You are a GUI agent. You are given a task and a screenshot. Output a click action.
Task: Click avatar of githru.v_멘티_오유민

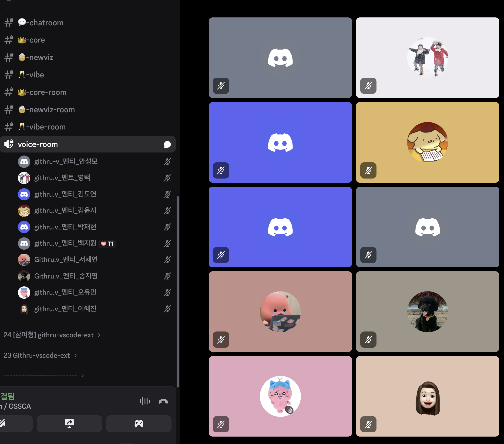coord(24,292)
